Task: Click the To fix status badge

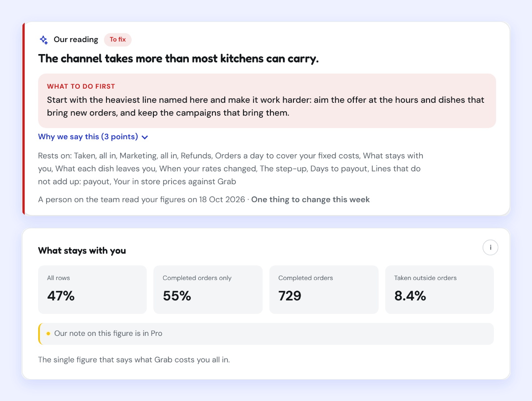Action: pyautogui.click(x=117, y=40)
